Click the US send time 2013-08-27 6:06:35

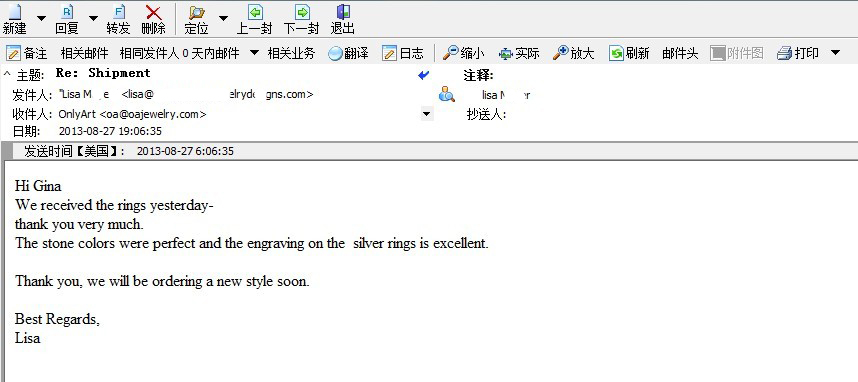tap(185, 151)
